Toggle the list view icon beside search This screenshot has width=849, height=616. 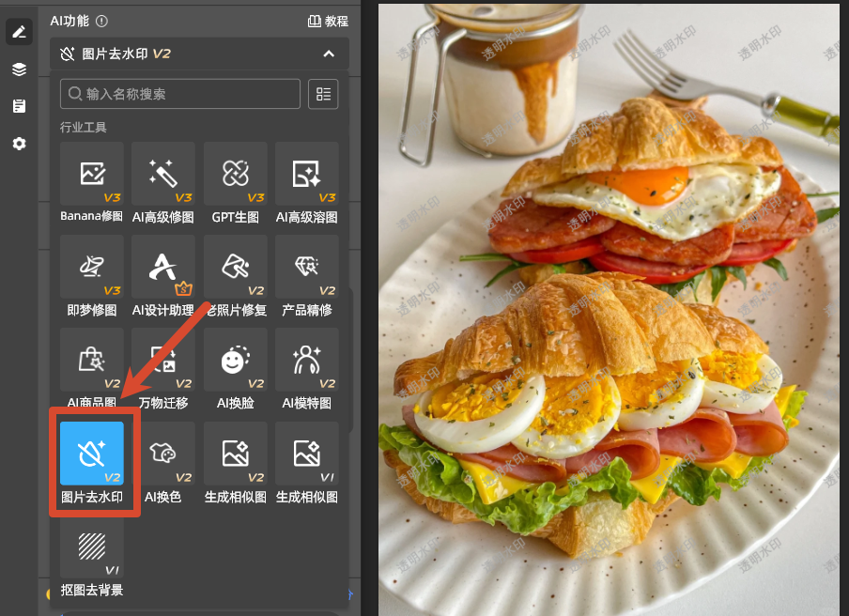point(323,94)
